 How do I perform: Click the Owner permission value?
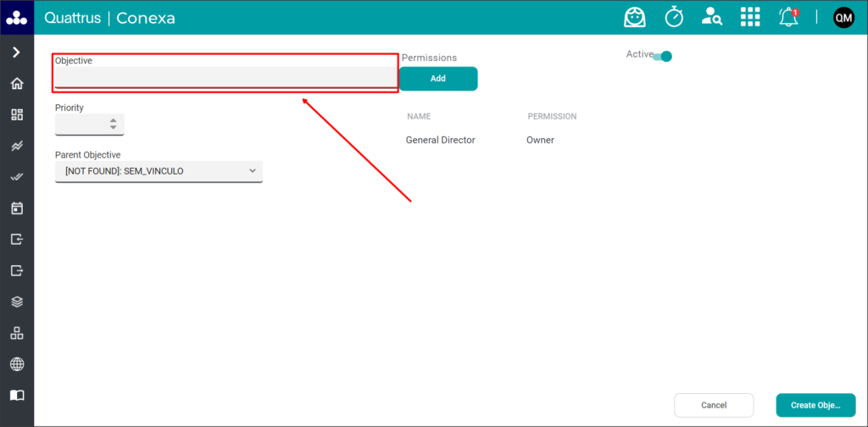point(540,141)
